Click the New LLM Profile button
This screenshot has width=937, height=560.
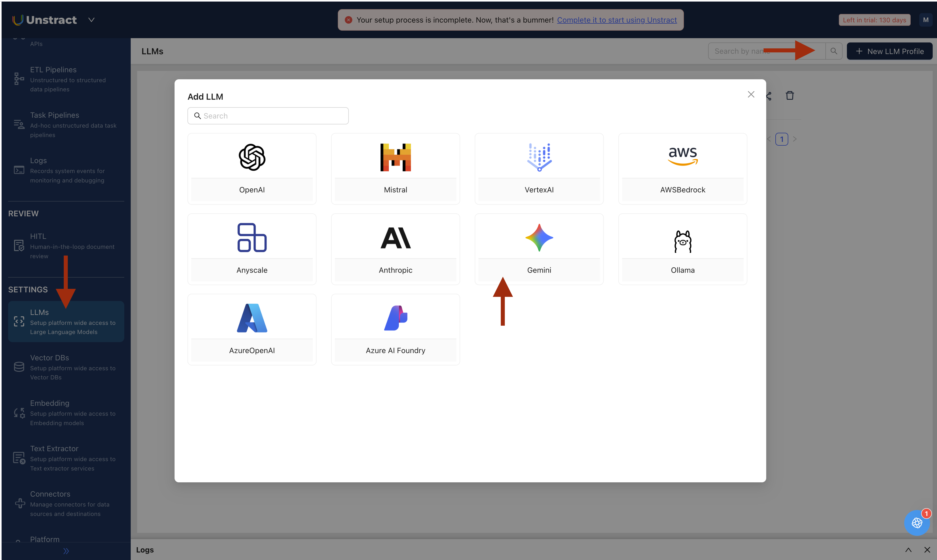pos(889,51)
